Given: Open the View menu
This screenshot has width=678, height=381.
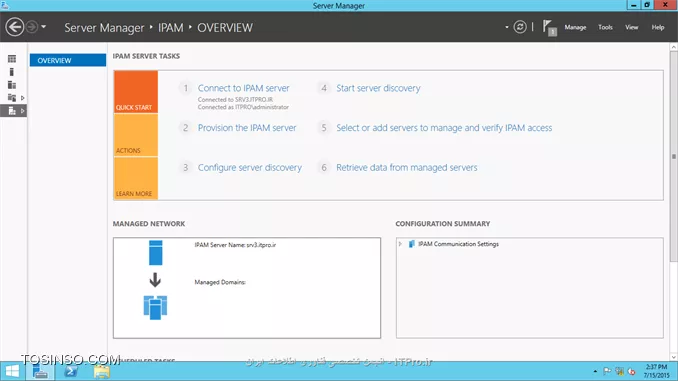Looking at the screenshot, I should [x=631, y=27].
